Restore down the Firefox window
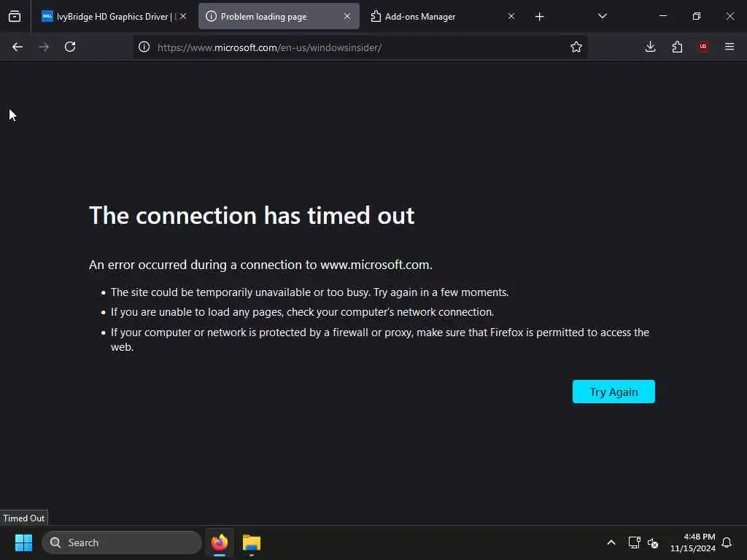747x560 pixels. click(x=696, y=16)
